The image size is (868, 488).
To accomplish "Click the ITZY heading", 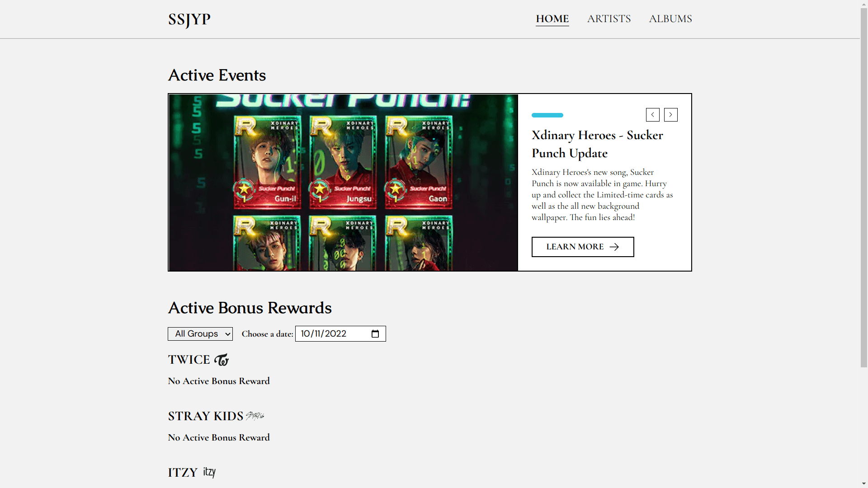I will [x=183, y=473].
